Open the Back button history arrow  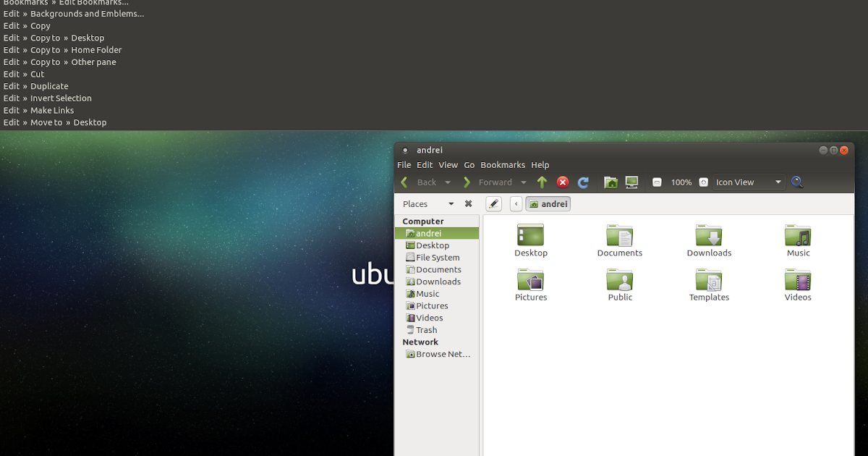[x=447, y=182]
